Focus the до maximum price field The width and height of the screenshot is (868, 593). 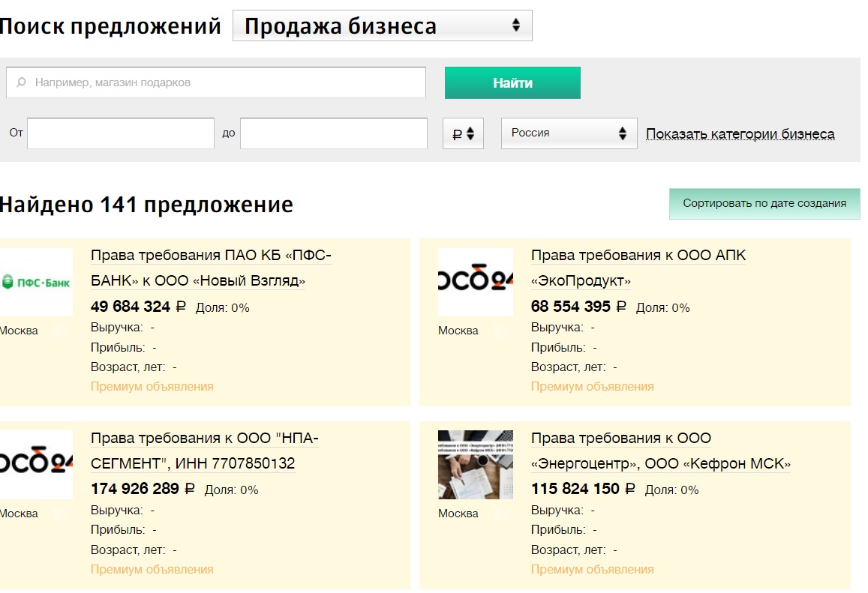point(334,133)
